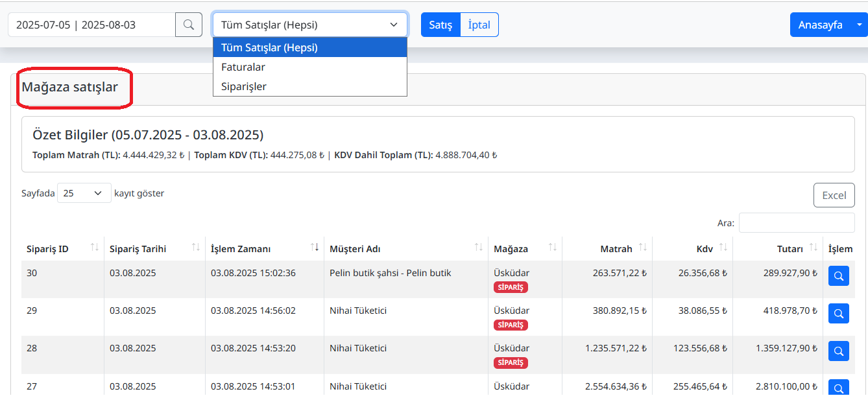Click the Ara search input field
This screenshot has height=398, width=868.
796,222
